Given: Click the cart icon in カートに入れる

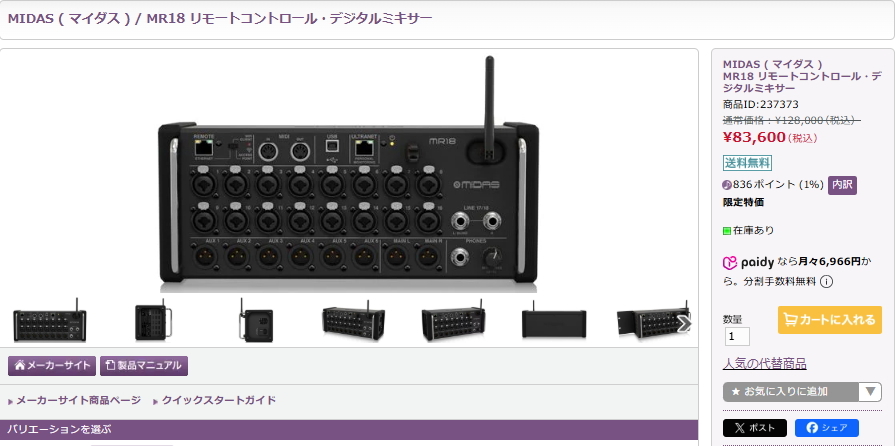Looking at the screenshot, I should (791, 320).
